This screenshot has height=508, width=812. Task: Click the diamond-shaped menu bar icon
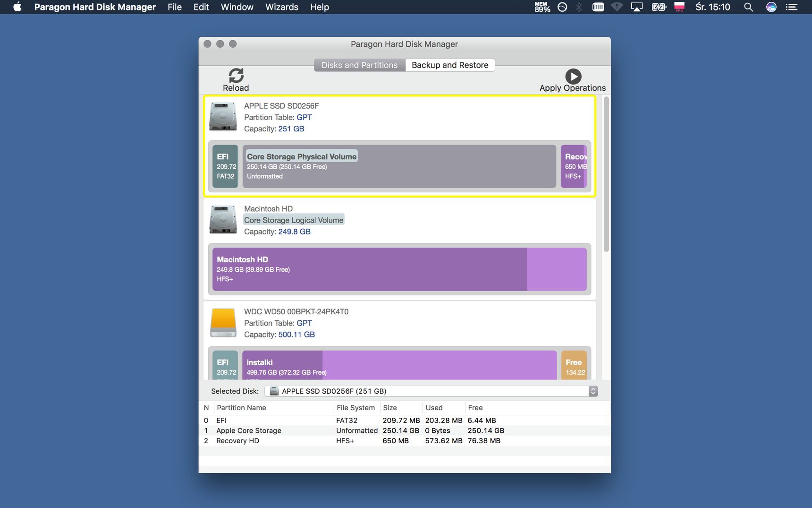point(617,7)
